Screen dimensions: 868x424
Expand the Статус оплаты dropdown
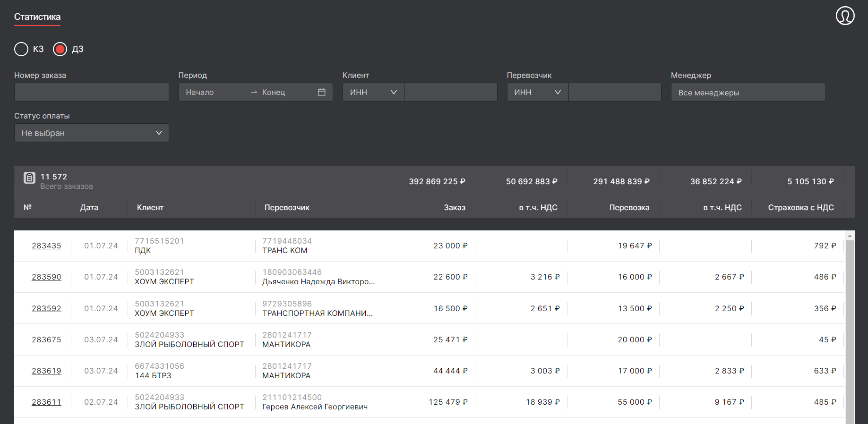pyautogui.click(x=92, y=133)
